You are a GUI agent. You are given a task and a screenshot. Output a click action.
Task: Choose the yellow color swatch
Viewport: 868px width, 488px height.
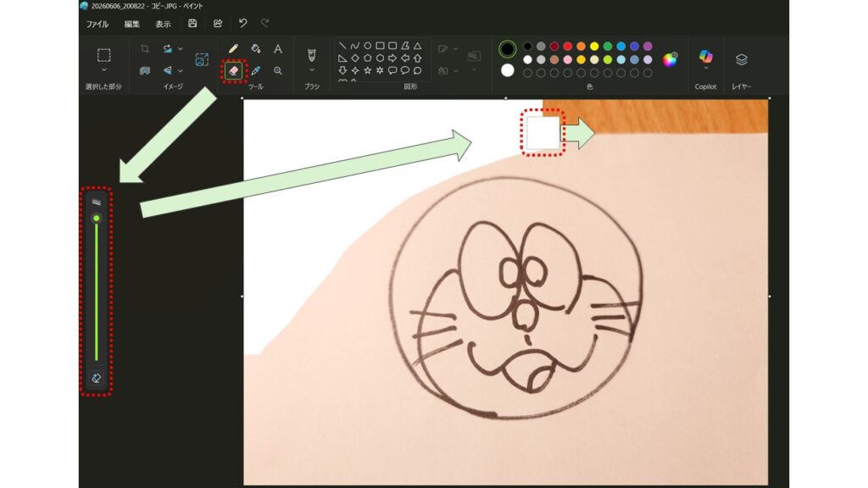pos(594,47)
